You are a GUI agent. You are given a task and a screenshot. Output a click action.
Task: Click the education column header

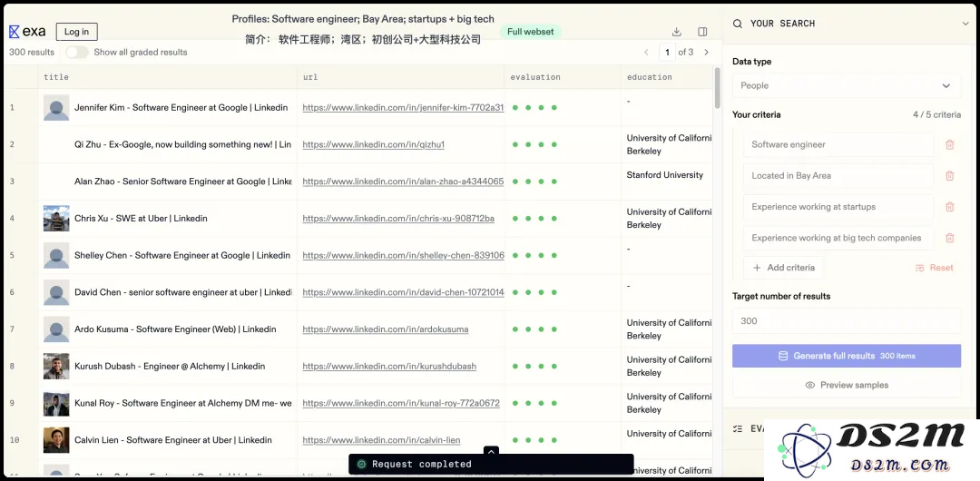pyautogui.click(x=667, y=77)
